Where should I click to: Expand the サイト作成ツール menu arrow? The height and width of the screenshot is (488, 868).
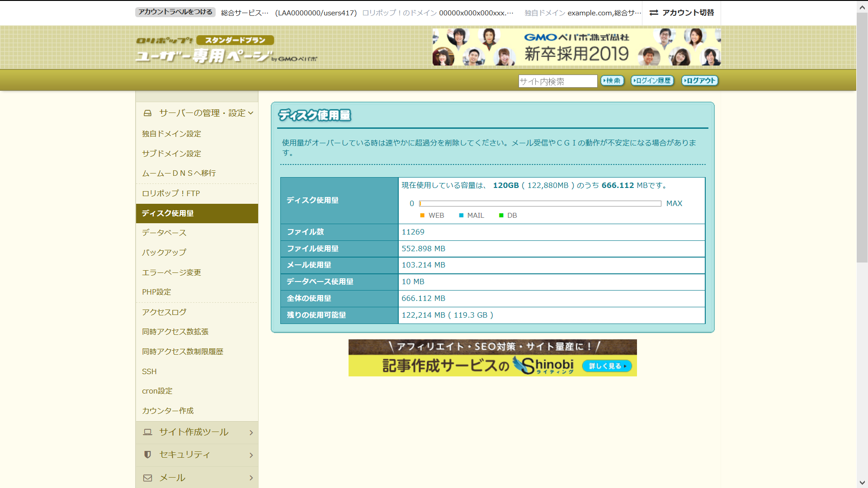click(251, 432)
